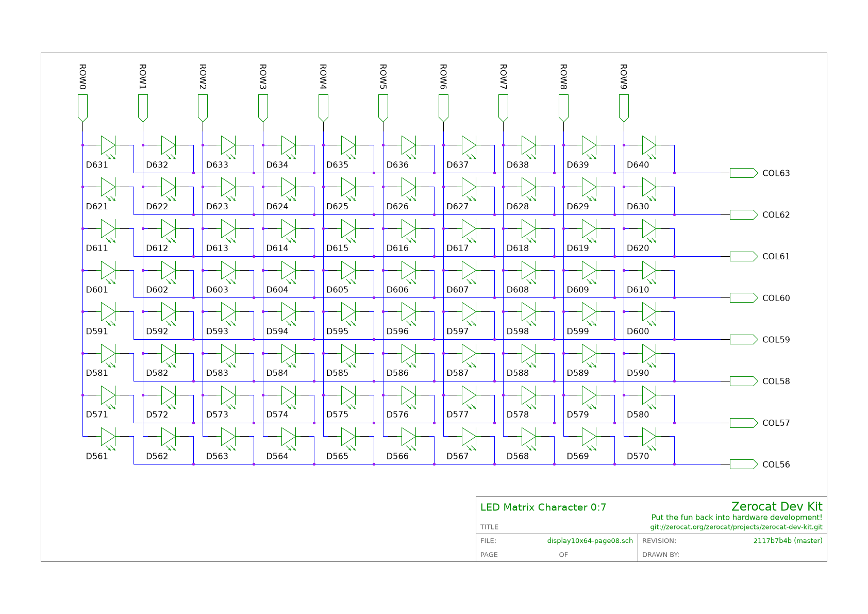This screenshot has height=614, width=868.
Task: Select LED diode symbol D622
Action: tap(169, 188)
